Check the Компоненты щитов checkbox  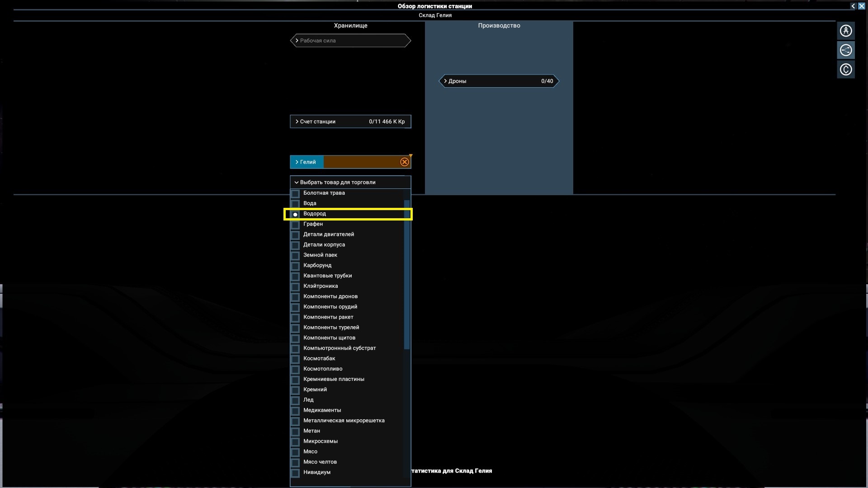(x=295, y=339)
